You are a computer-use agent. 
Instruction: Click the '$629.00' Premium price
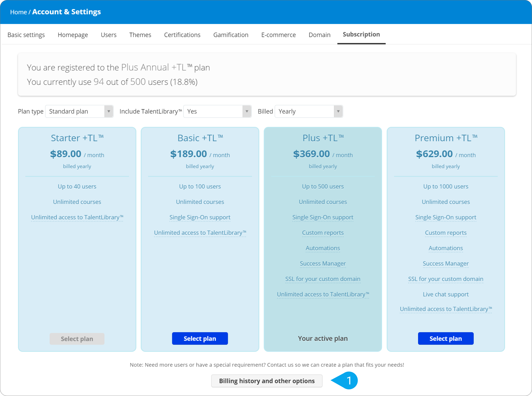tap(434, 154)
